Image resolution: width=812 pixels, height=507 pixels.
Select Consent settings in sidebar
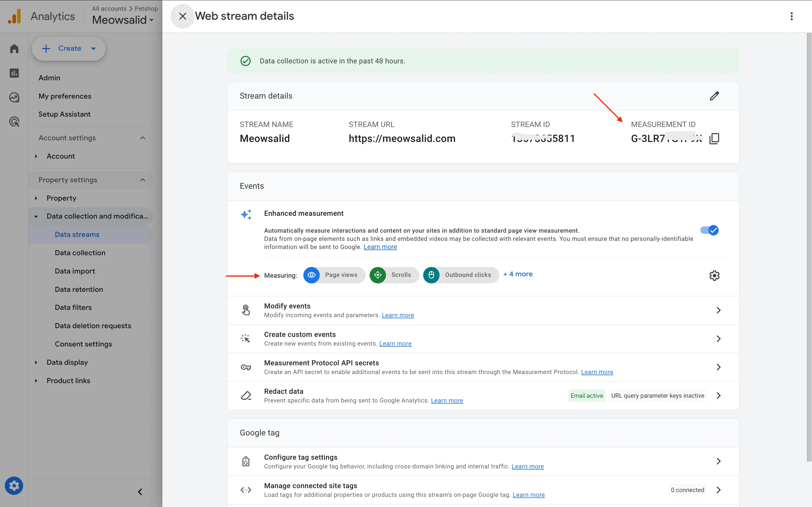click(83, 344)
